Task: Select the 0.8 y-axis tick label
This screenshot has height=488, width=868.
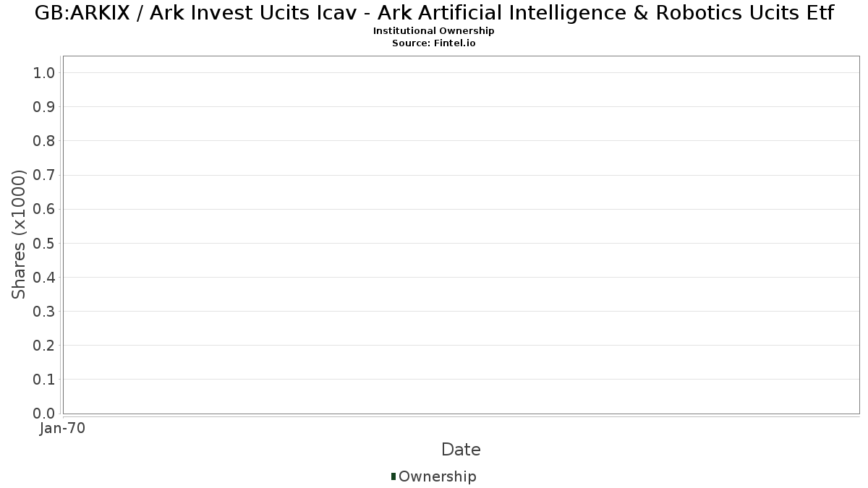Action: [44, 141]
